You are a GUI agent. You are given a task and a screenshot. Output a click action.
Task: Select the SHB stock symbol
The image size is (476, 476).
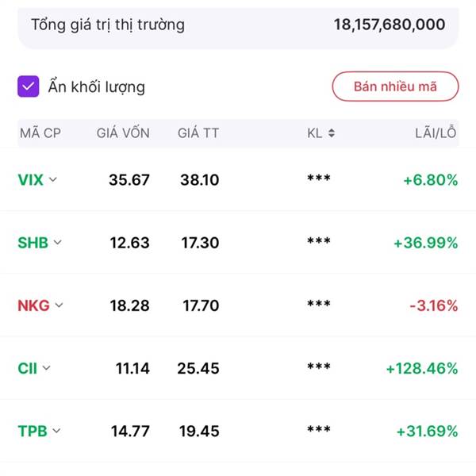33,243
